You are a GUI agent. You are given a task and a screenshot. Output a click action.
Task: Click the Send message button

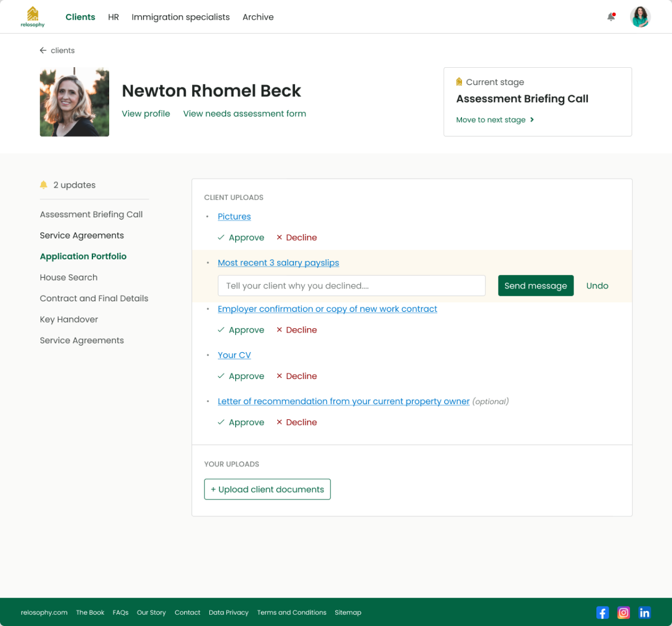pos(536,286)
